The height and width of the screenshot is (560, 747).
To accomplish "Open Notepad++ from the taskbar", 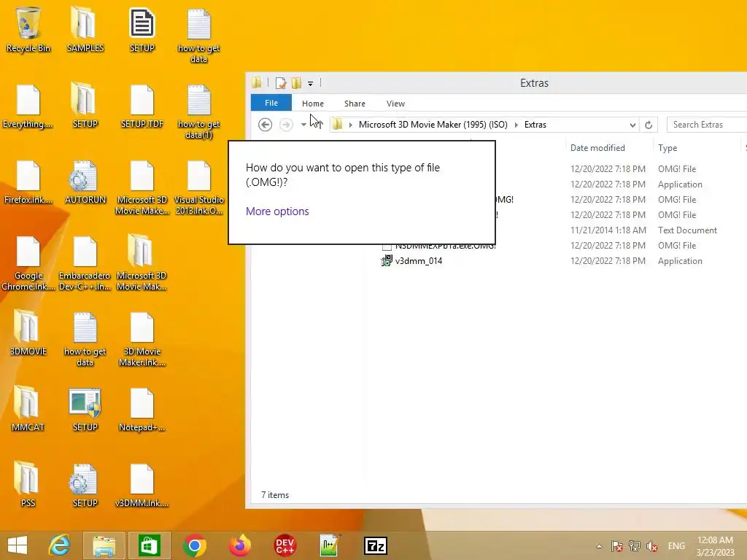I will point(330,545).
